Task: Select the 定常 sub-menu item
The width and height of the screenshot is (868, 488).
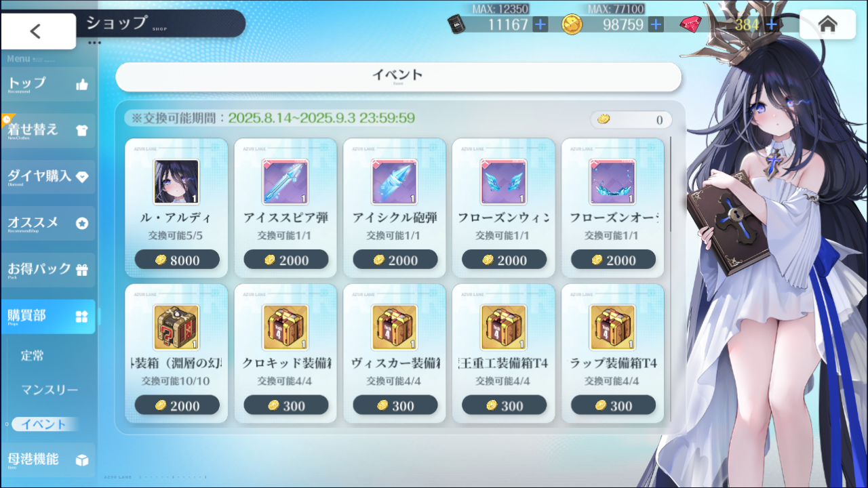Action: [x=33, y=355]
